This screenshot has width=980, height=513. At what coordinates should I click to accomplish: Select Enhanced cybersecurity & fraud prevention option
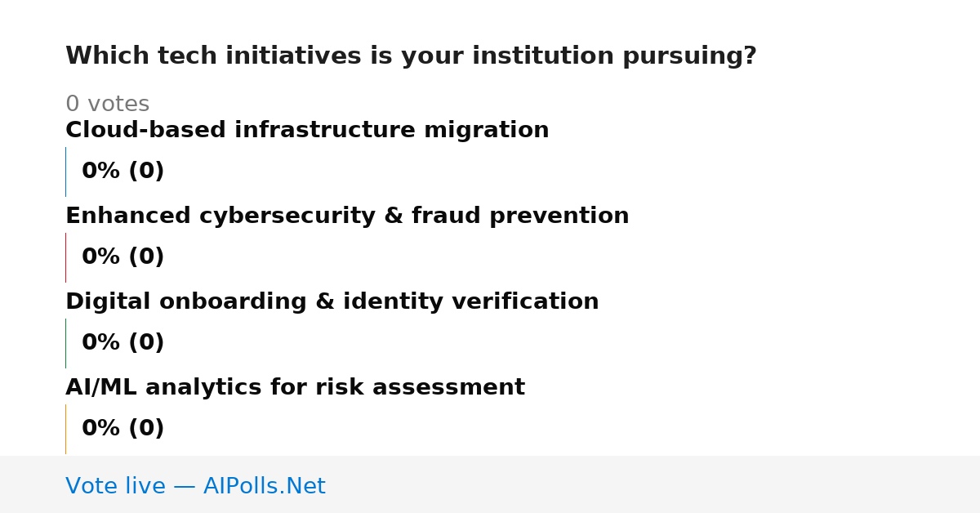point(347,216)
